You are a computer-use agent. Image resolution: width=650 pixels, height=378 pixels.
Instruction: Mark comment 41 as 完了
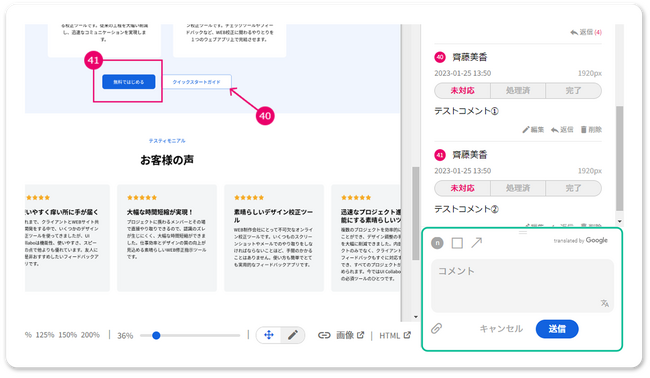573,188
